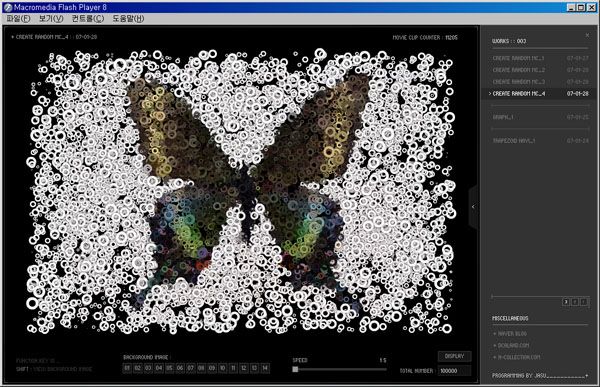
Task: Open CREATE RANDOM MC_3 in works list
Action: (x=540, y=82)
